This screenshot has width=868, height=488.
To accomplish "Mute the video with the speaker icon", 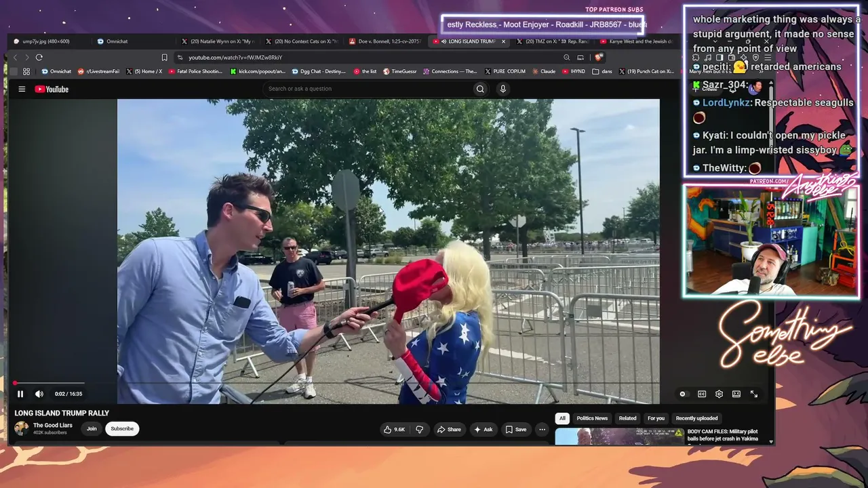I will (39, 394).
